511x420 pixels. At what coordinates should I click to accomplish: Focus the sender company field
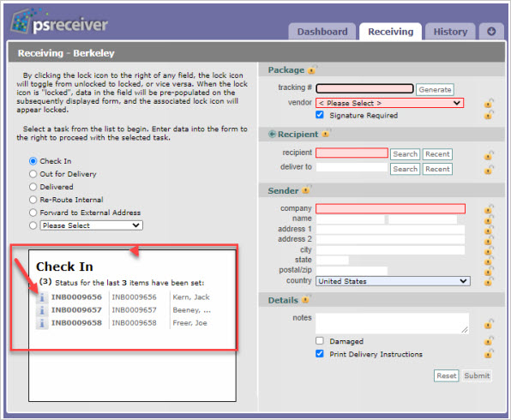[390, 208]
